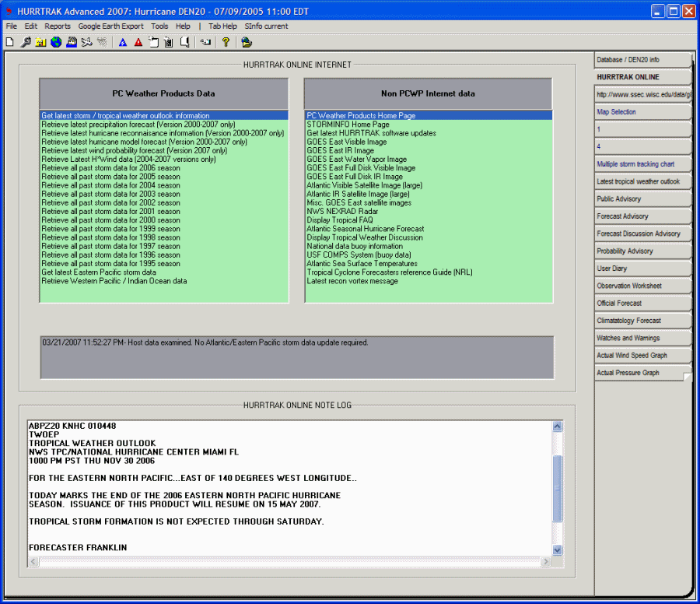The height and width of the screenshot is (604, 700).
Task: Click the yellow folder toolbar icon
Action: [x=41, y=43]
